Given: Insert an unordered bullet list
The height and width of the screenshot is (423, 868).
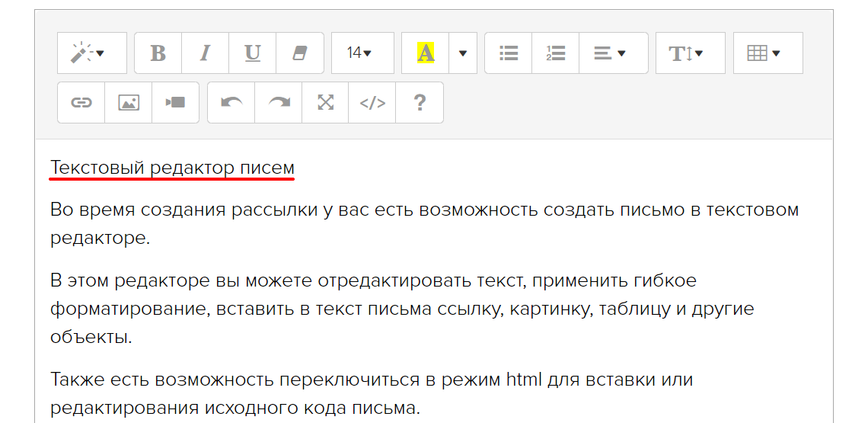Looking at the screenshot, I should [x=508, y=53].
